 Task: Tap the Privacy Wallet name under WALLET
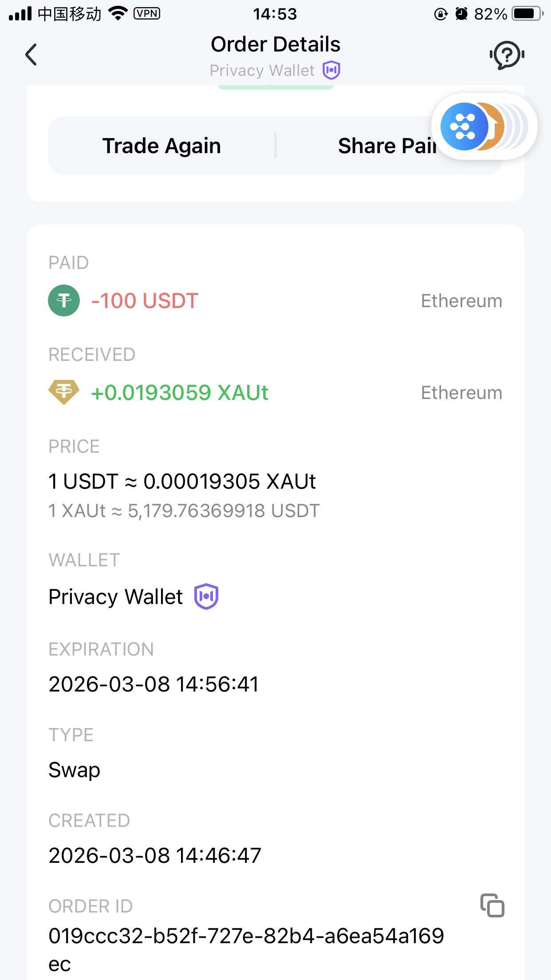tap(116, 597)
